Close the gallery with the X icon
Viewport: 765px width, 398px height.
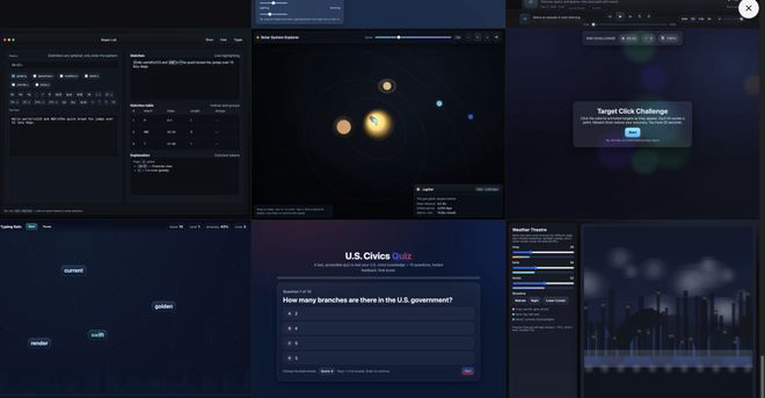coord(748,8)
